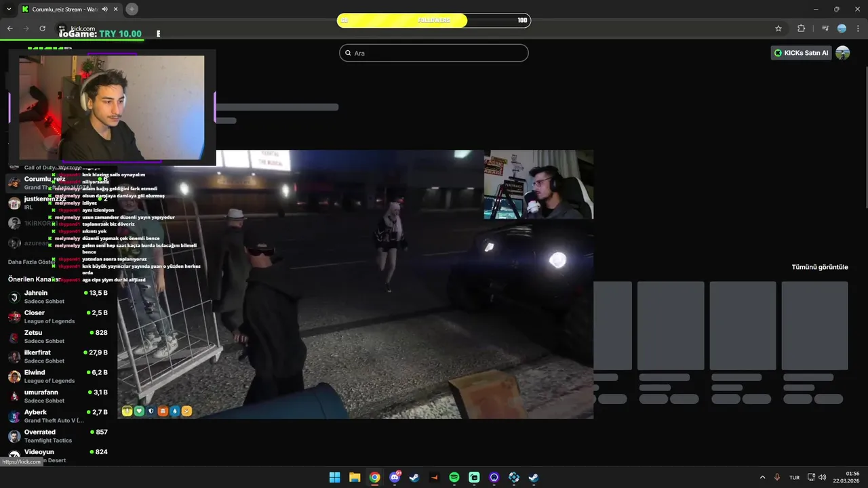Open the Overrated Teamfight Tactics channel
Image resolution: width=868 pixels, height=488 pixels.
click(59, 436)
